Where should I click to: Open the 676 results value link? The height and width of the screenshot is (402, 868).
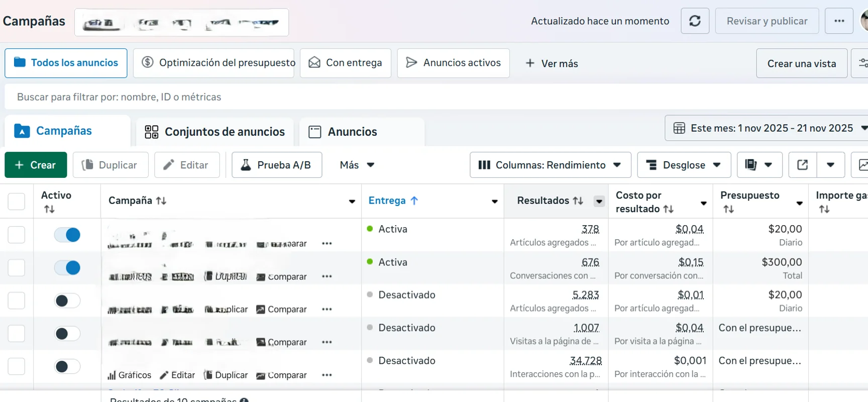(x=590, y=262)
